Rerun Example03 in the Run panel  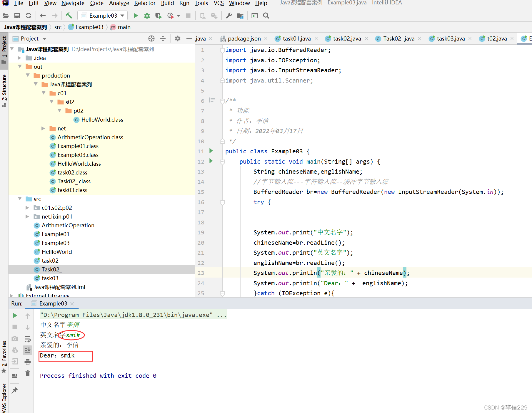(x=15, y=315)
